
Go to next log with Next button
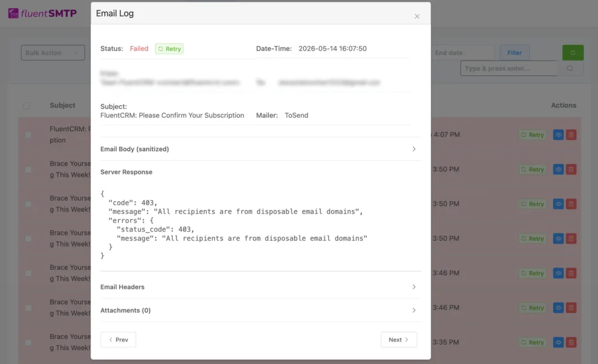click(399, 339)
